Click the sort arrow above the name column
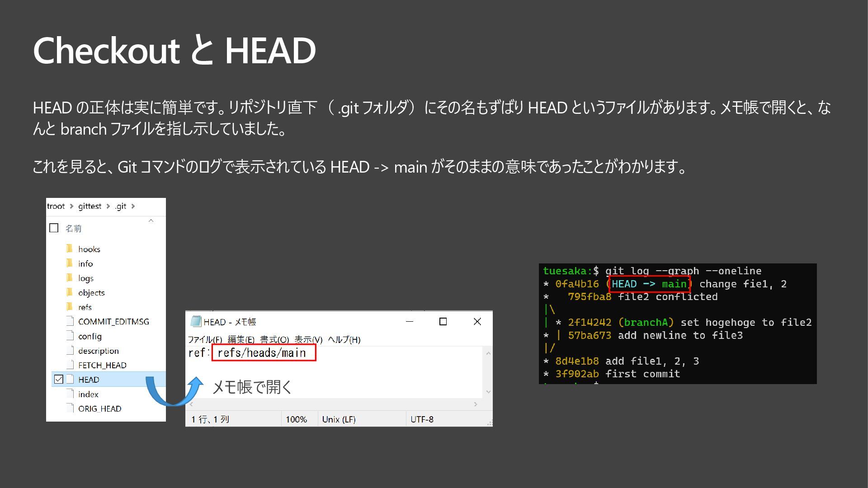 click(151, 221)
